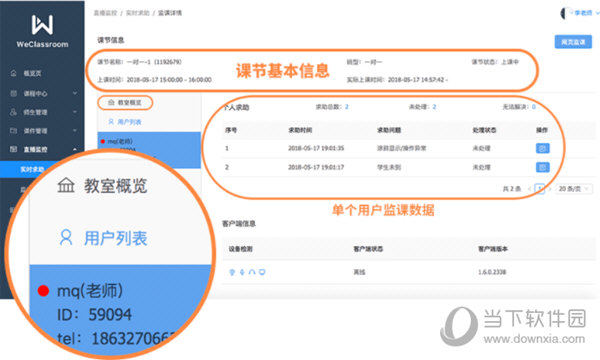600x360 pixels.
Task: Switch to the 教室概览 tab
Action: pyautogui.click(x=125, y=103)
